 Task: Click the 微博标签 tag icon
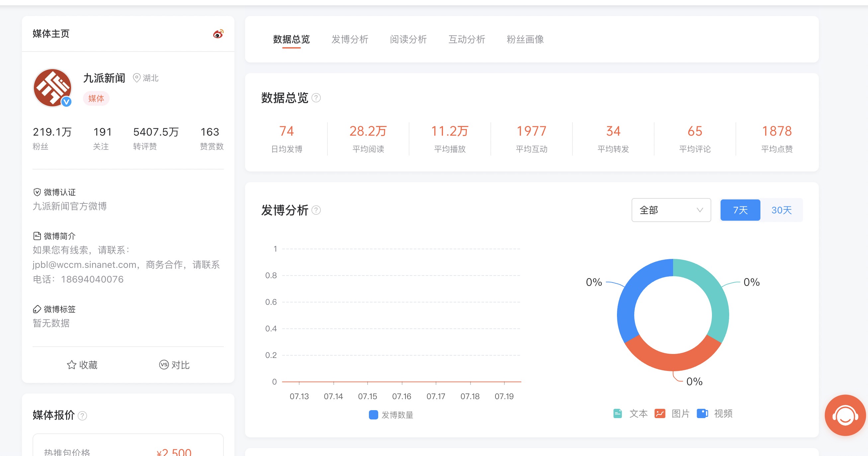tap(37, 309)
